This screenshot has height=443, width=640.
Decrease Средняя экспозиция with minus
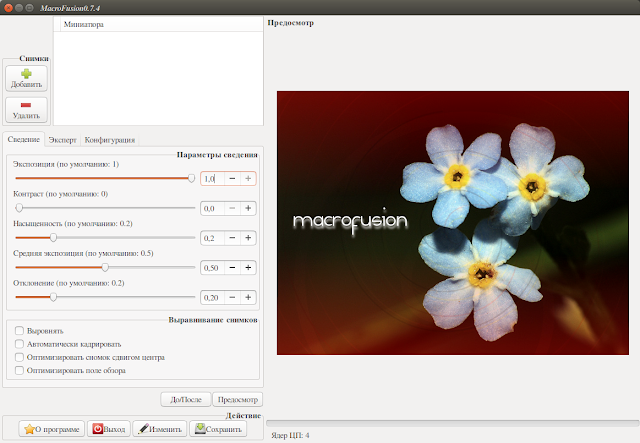coord(232,267)
